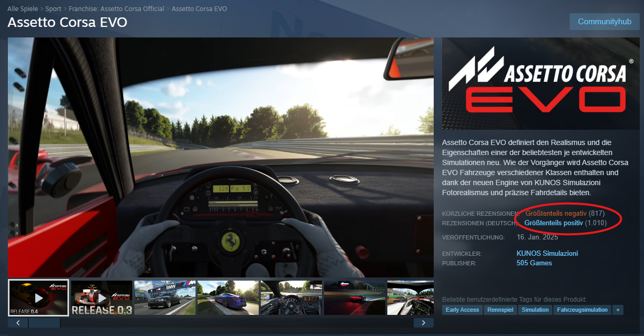Image resolution: width=644 pixels, height=336 pixels.
Task: Select the Early Access tag
Action: click(x=462, y=310)
